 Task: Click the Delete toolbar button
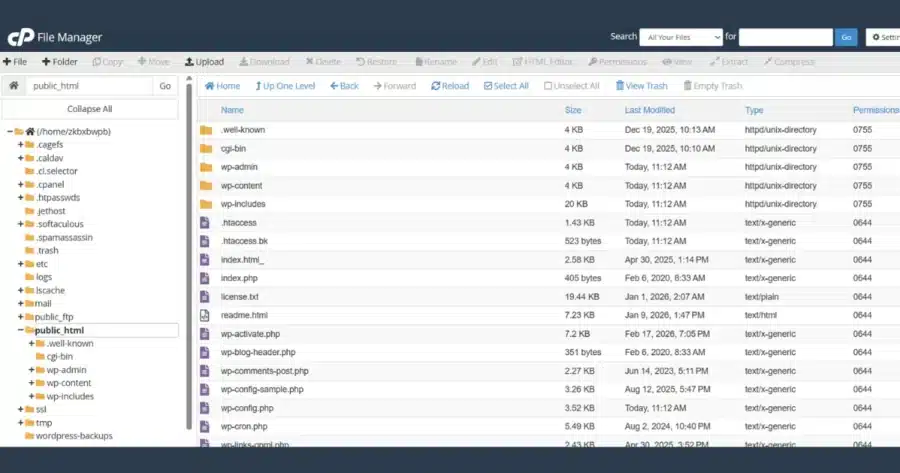point(323,61)
